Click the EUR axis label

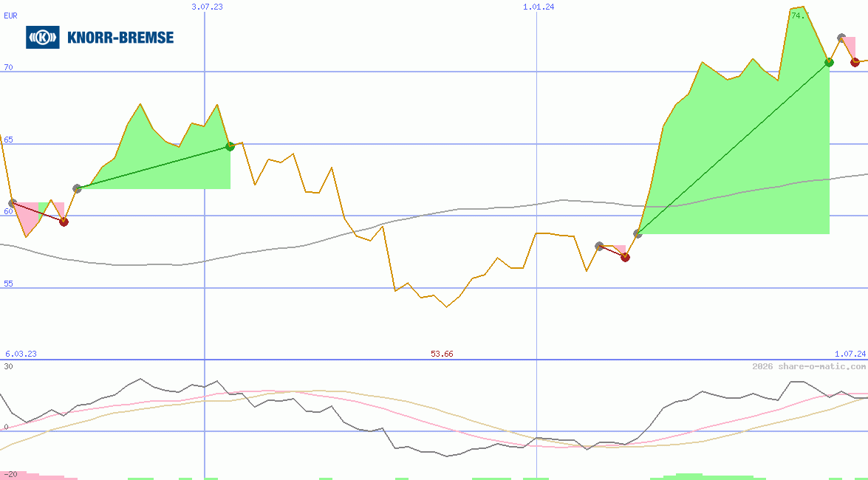(x=10, y=16)
